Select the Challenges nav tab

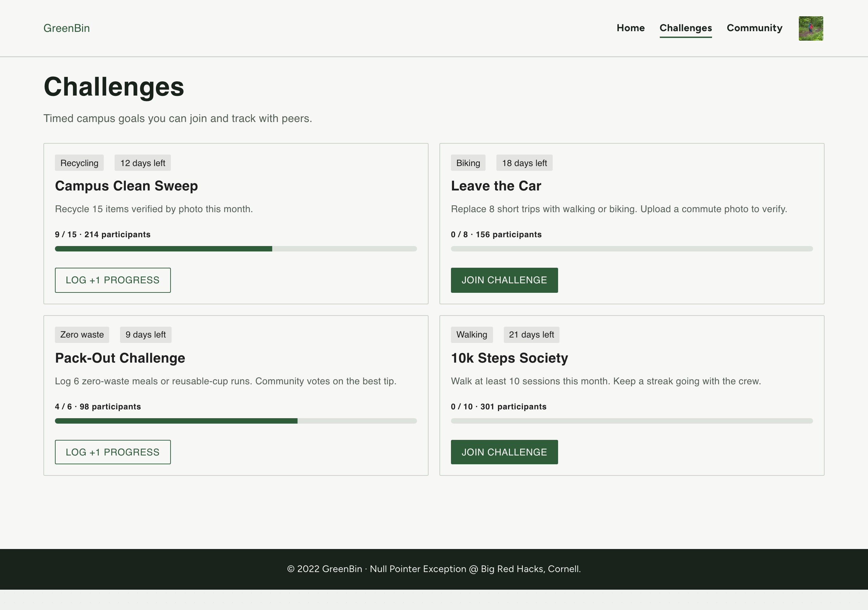[x=685, y=28]
